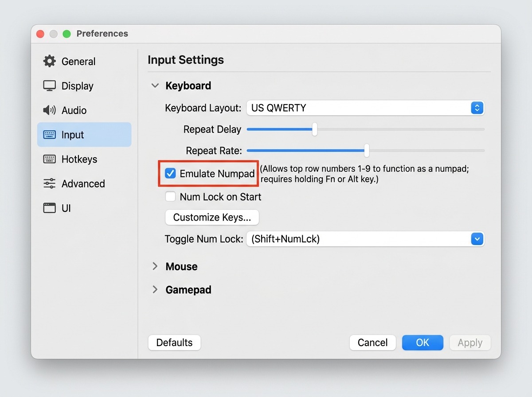Uncheck the Emulate Numpad checkbox
Screen dimensions: 532x397
click(x=170, y=173)
